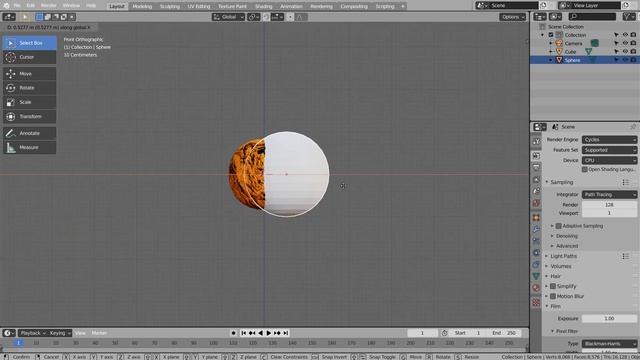Screen dimensions: 640x360
Task: Hide the Sphere in viewport
Action: (625, 60)
